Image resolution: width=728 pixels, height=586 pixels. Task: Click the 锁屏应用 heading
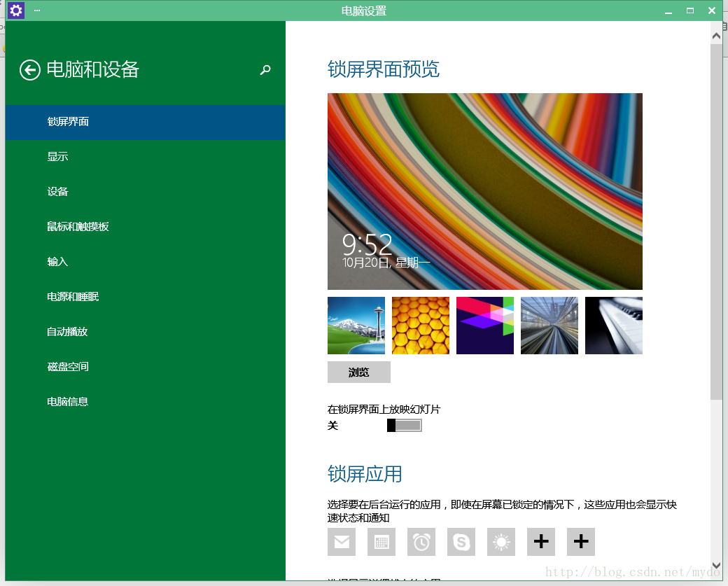tap(365, 474)
